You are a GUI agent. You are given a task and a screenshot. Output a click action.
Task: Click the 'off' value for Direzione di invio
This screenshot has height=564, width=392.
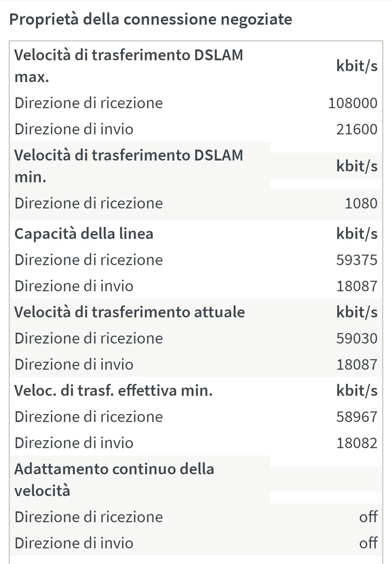(368, 543)
